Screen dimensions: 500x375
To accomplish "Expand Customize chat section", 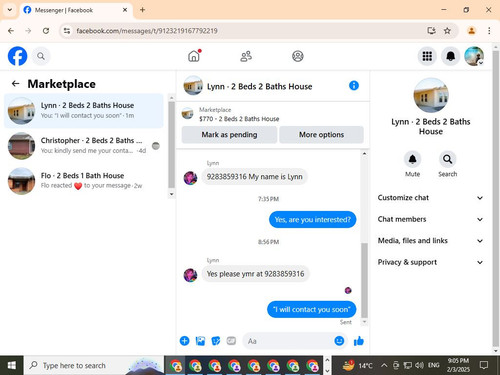I will (x=430, y=198).
